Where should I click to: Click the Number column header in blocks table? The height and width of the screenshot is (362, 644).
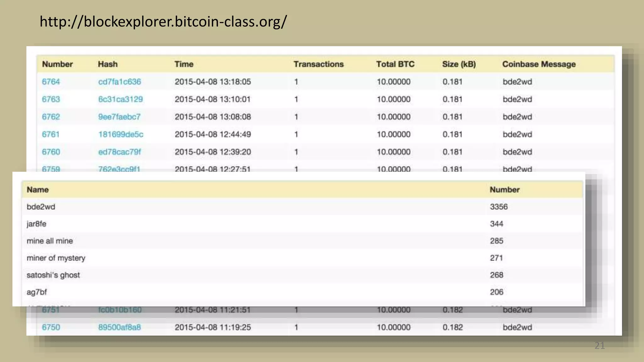click(x=57, y=64)
